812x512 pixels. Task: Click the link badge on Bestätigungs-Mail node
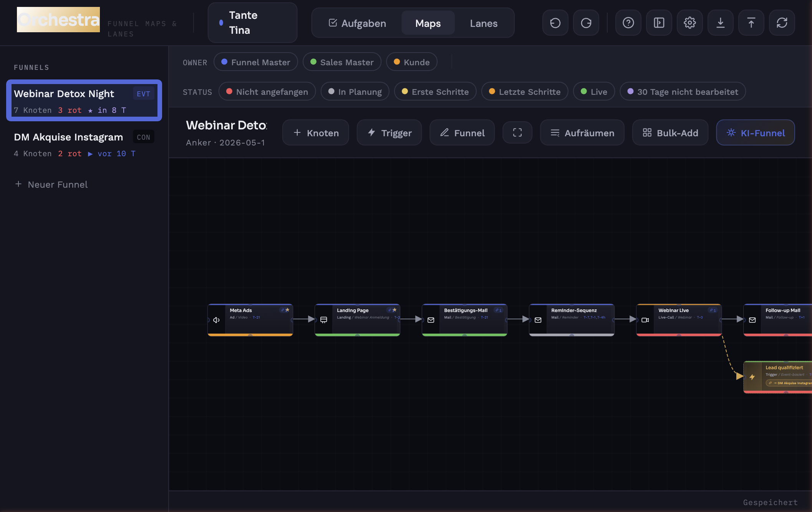tap(499, 310)
